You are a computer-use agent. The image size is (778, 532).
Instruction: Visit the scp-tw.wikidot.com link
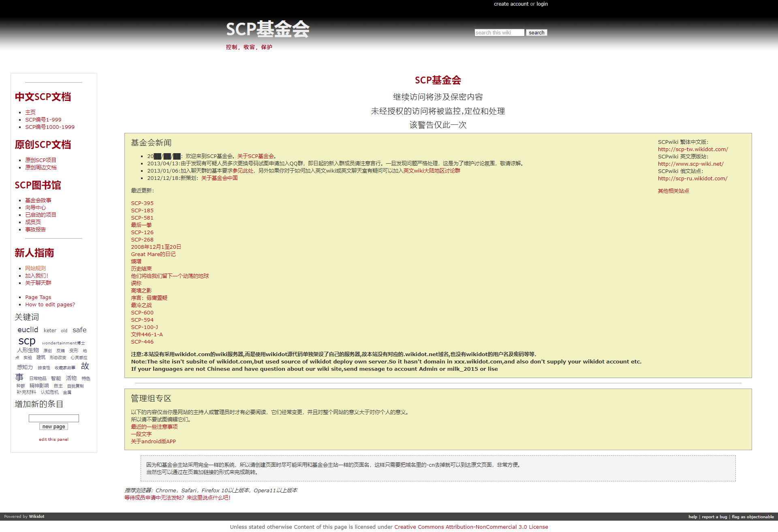pyautogui.click(x=693, y=150)
